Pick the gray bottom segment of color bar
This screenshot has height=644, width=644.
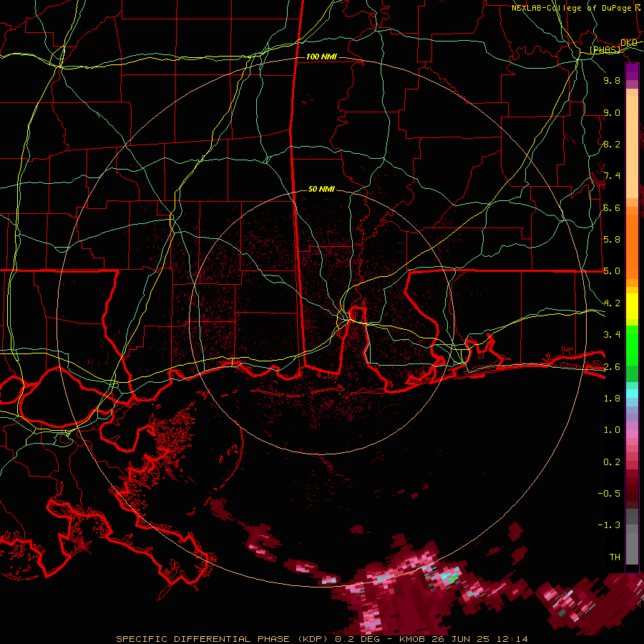(x=632, y=548)
